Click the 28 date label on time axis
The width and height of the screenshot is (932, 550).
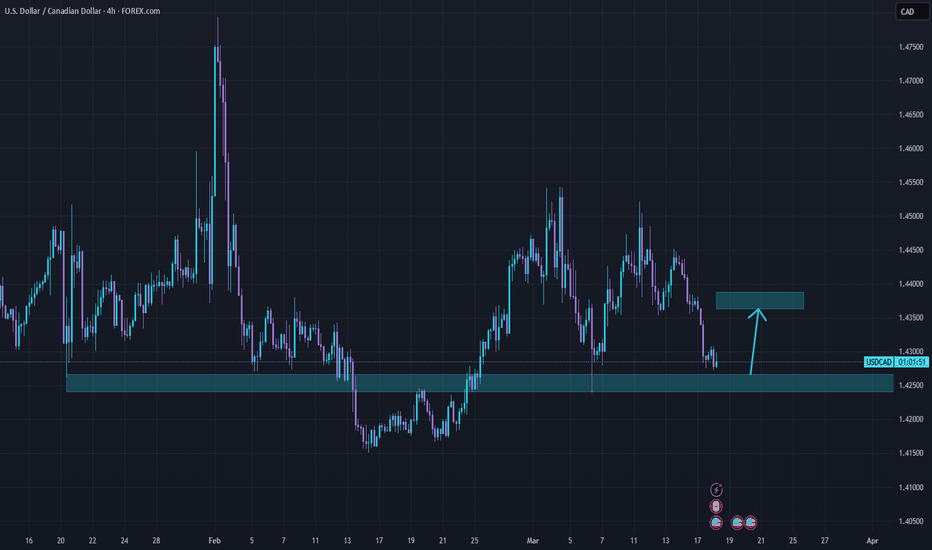156,540
